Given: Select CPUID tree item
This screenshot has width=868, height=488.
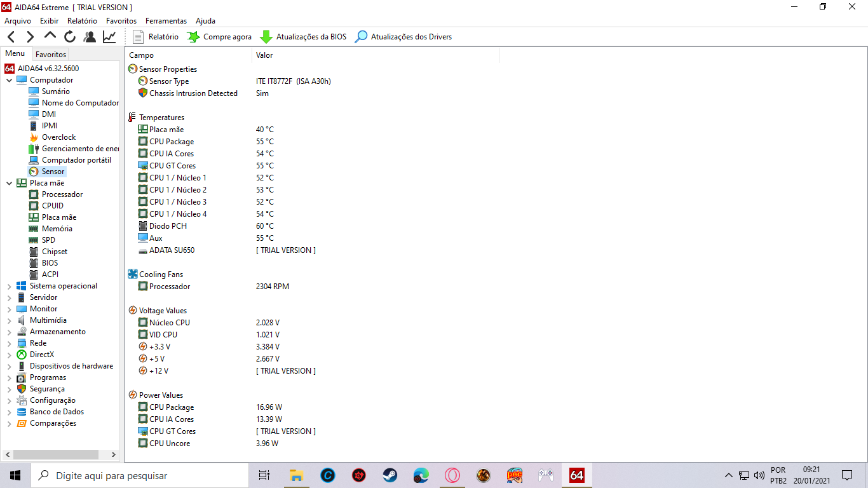Looking at the screenshot, I should click(46, 206).
